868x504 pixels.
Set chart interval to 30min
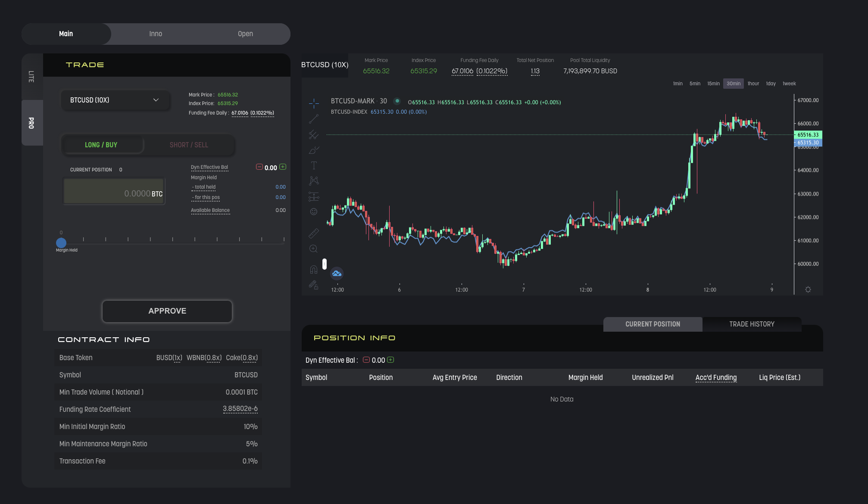[x=734, y=84]
